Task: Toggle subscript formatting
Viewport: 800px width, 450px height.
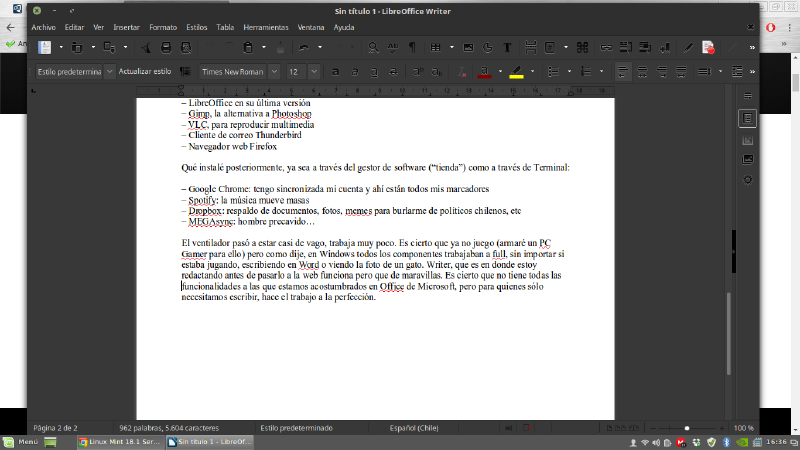Action: (x=437, y=72)
